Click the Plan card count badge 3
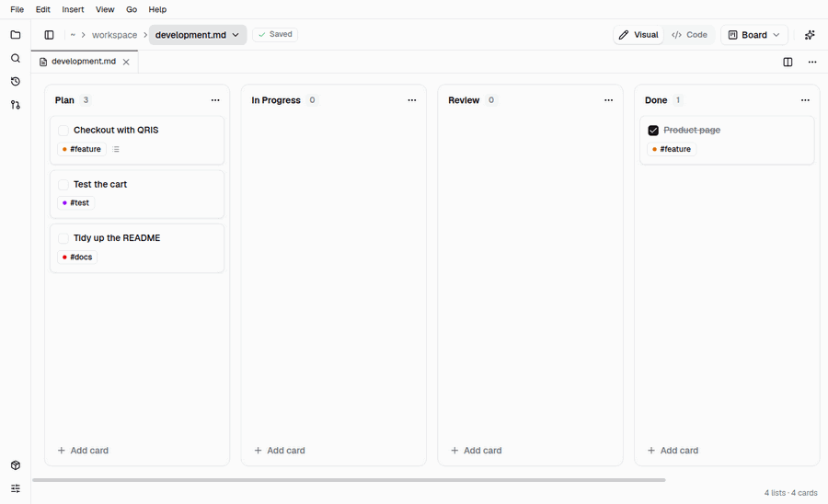Image resolution: width=828 pixels, height=504 pixels. (x=86, y=100)
